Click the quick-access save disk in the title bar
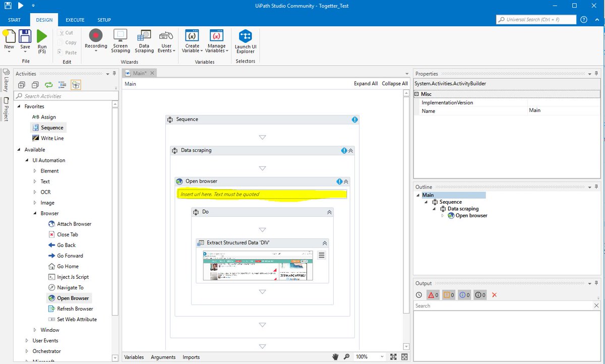Viewport: 605px width, 364px height. (8, 6)
